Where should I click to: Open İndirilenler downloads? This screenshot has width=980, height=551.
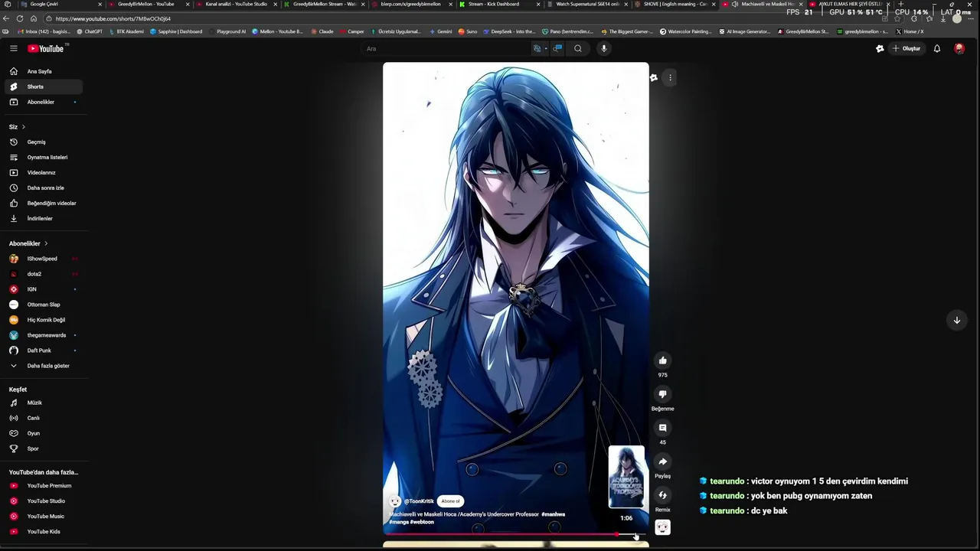[41, 218]
